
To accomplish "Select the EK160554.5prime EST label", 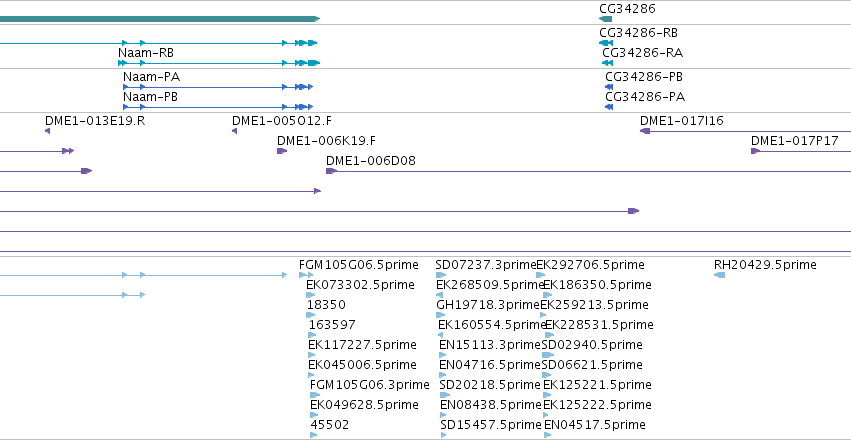I will click(492, 324).
